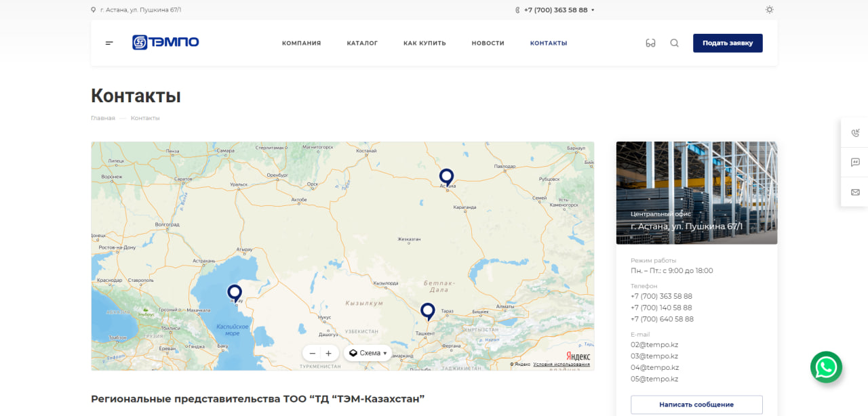868x416 pixels.
Task: Open callback phone icon in side panel
Action: pos(855,133)
